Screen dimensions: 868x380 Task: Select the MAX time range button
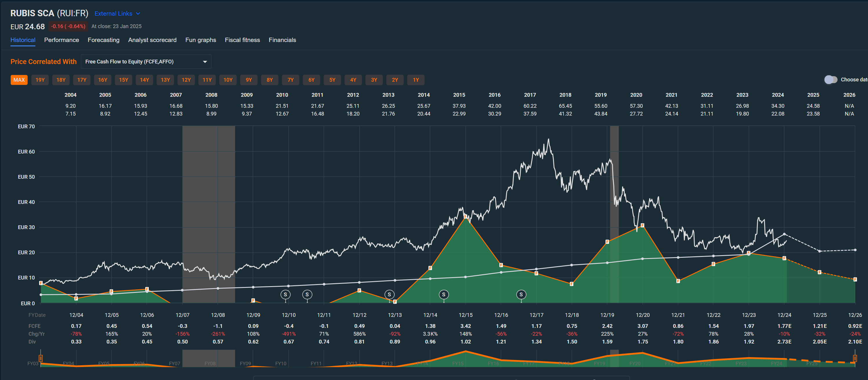[x=19, y=80]
